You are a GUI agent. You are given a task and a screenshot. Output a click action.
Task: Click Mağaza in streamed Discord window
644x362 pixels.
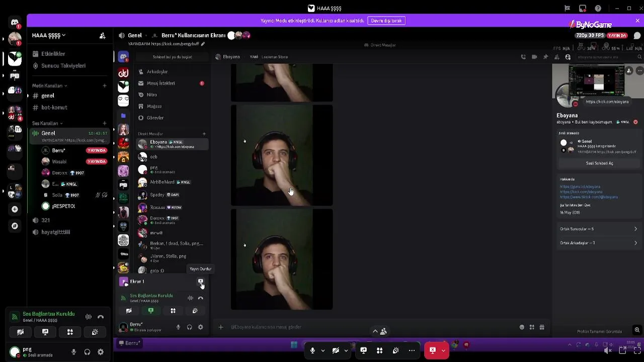click(x=173, y=107)
